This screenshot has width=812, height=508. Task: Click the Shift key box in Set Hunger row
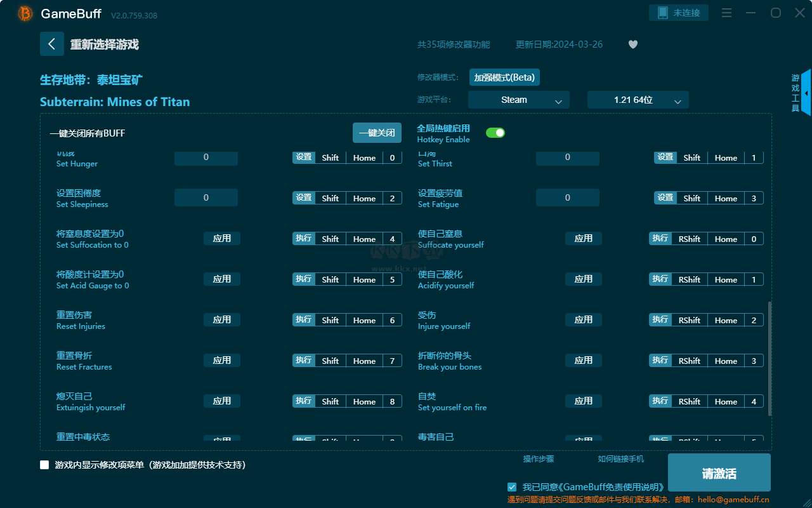pos(331,157)
